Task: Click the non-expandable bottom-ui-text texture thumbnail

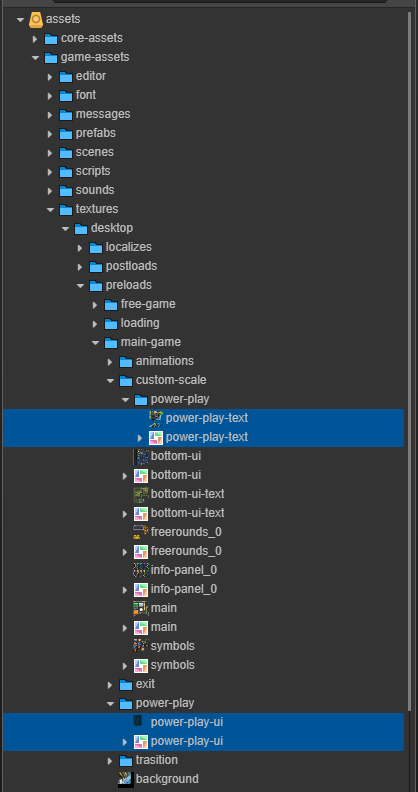Action: point(141,494)
